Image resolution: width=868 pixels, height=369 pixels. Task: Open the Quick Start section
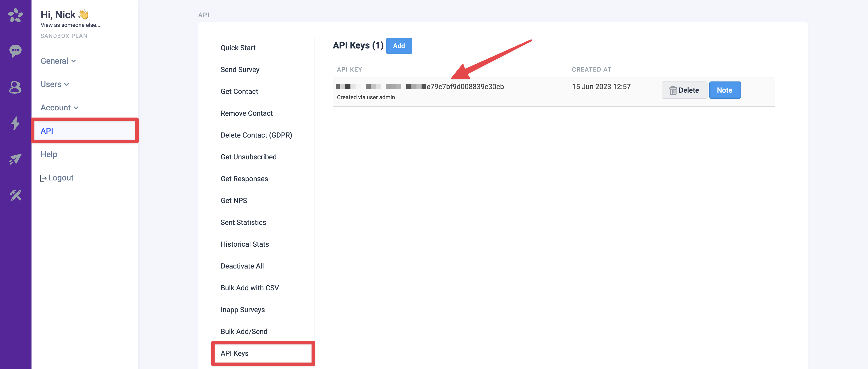point(238,48)
